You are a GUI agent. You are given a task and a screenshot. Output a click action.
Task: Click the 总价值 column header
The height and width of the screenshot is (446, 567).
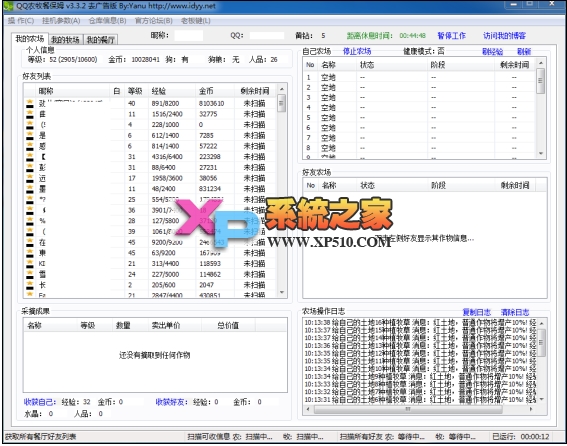point(228,325)
